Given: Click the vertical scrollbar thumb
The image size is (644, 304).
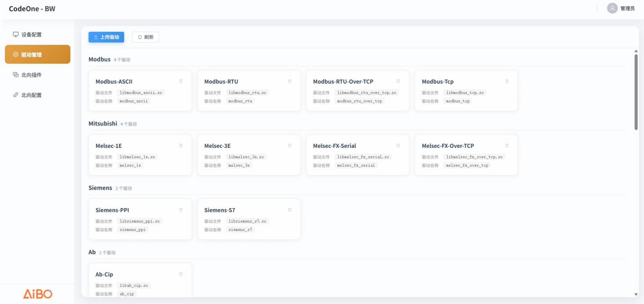Looking at the screenshot, I should point(636,92).
